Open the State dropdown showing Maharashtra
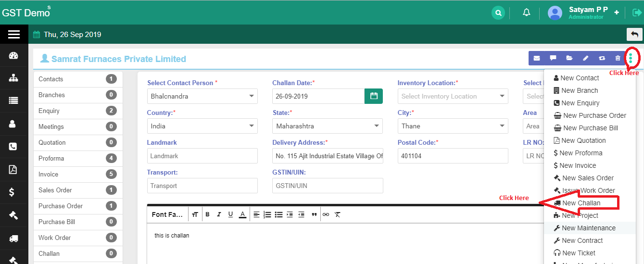The width and height of the screenshot is (644, 264). tap(328, 126)
